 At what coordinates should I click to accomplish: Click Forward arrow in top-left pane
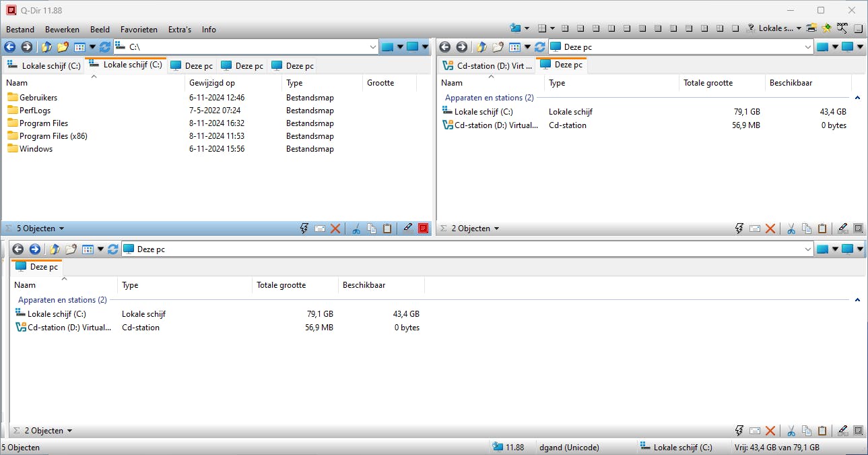tap(27, 47)
